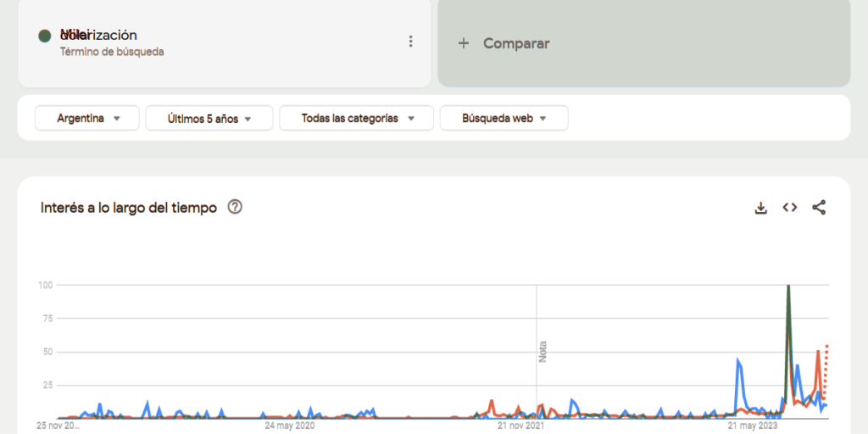
Task: Expand the Búsqueda web search type filter
Action: click(x=504, y=119)
